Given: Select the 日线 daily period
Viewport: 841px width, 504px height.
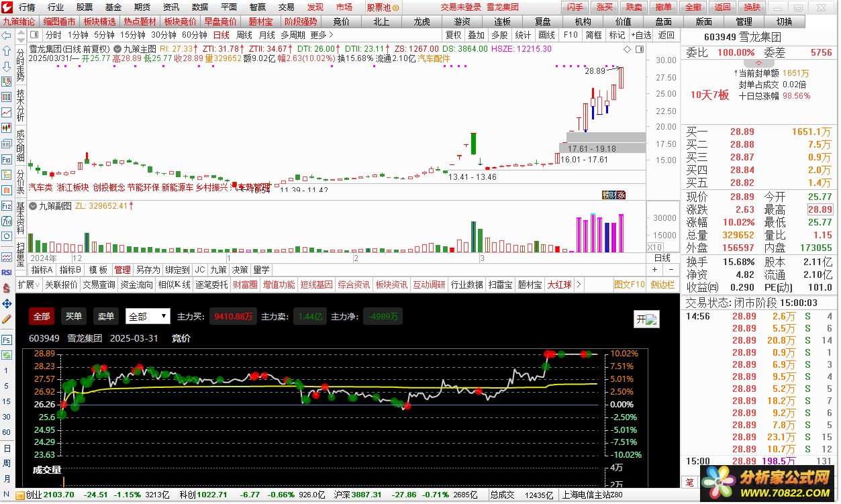Looking at the screenshot, I should 221,35.
